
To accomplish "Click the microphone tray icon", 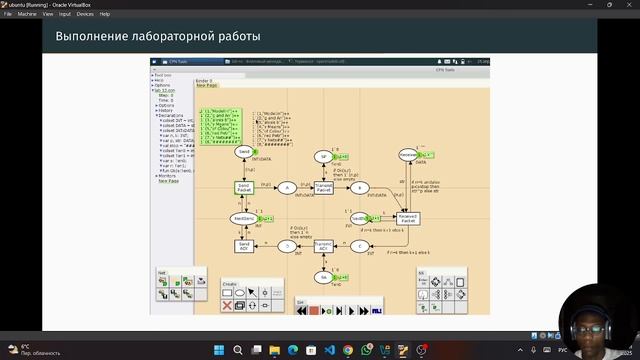I will 533,350.
